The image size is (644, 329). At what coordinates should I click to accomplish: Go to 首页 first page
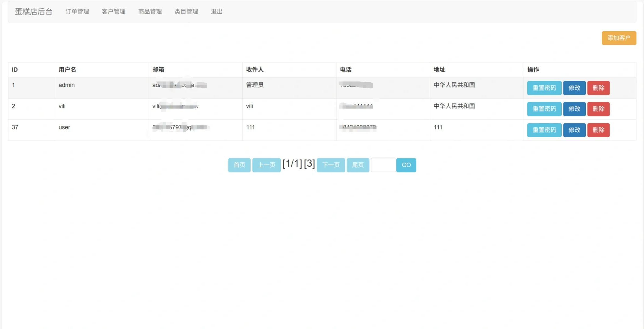pyautogui.click(x=239, y=165)
